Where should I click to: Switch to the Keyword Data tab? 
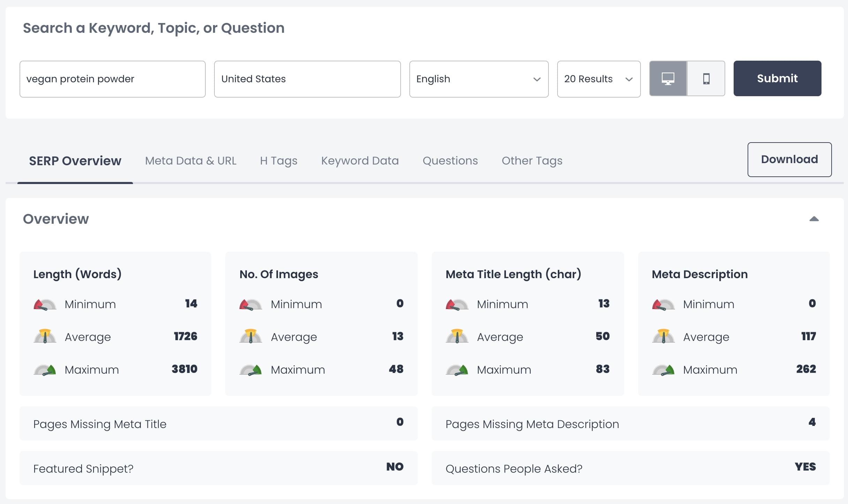pyautogui.click(x=359, y=161)
